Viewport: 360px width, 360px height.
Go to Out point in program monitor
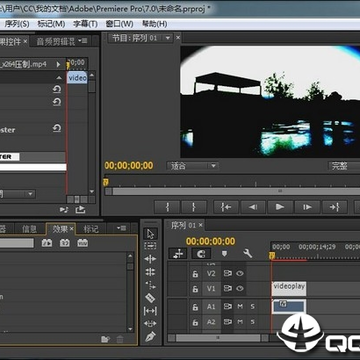click(x=334, y=207)
